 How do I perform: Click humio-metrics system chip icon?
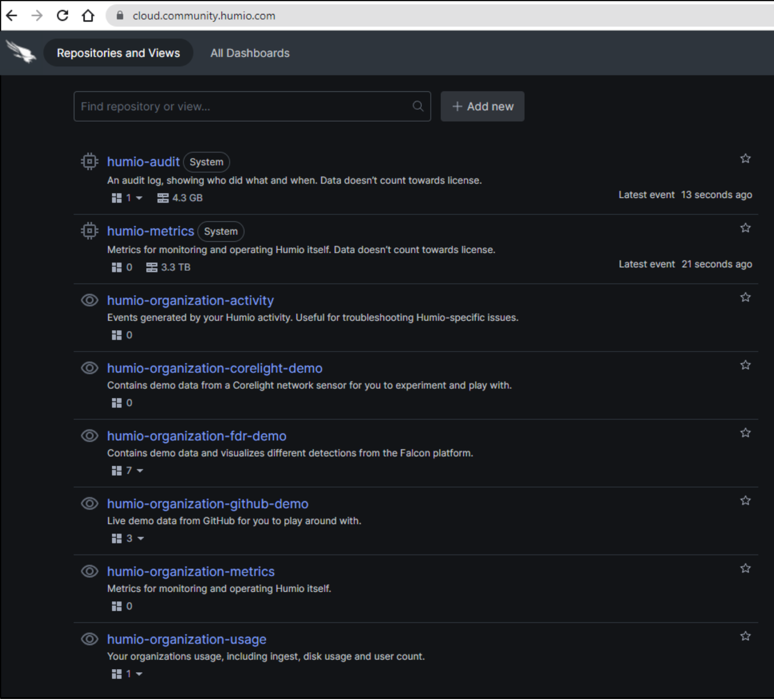coord(90,231)
